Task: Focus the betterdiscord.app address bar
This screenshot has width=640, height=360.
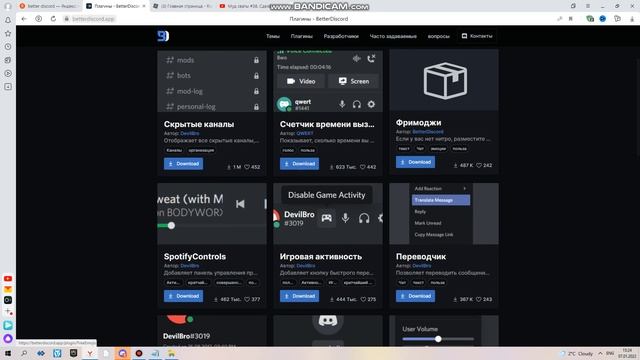Action: (94, 19)
